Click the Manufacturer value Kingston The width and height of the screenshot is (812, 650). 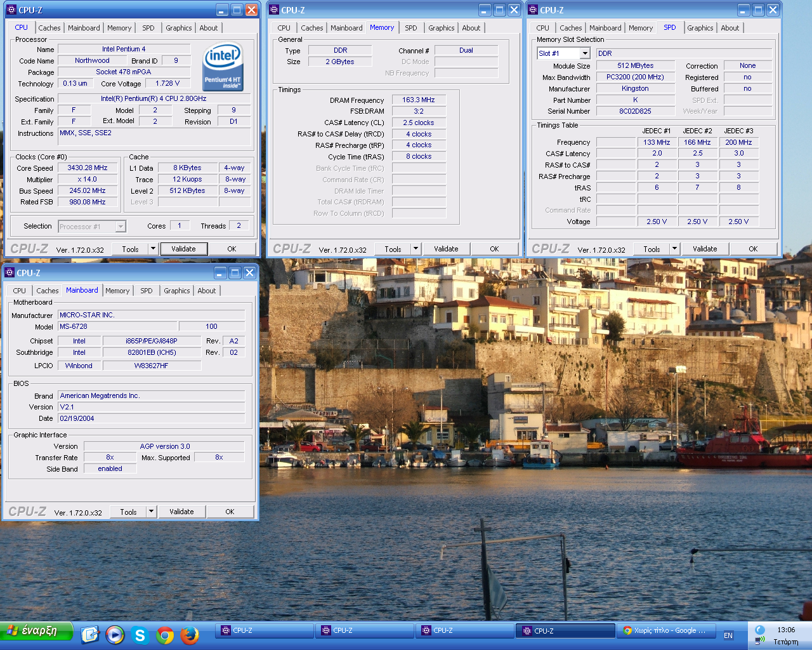(x=635, y=88)
